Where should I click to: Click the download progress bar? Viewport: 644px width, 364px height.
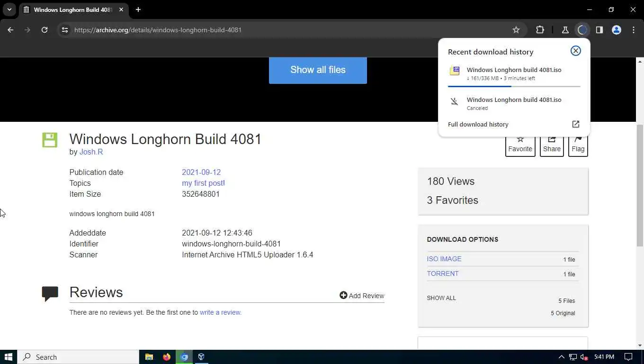coord(514,86)
